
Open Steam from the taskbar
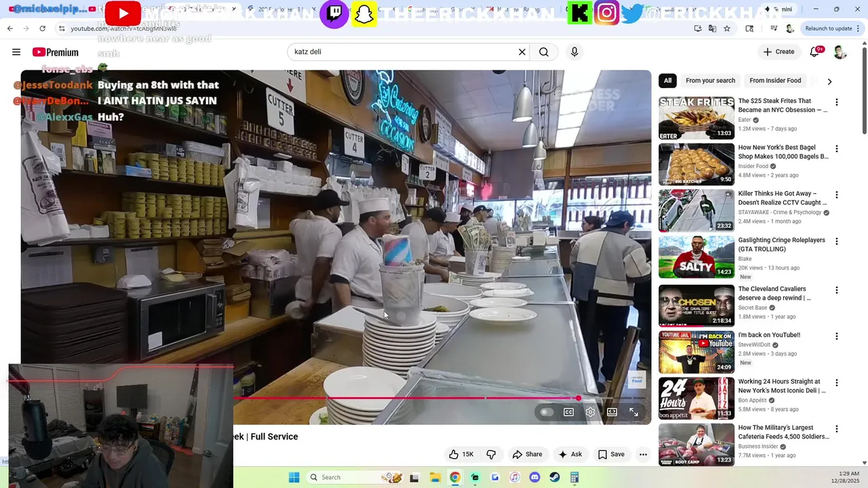(x=555, y=477)
